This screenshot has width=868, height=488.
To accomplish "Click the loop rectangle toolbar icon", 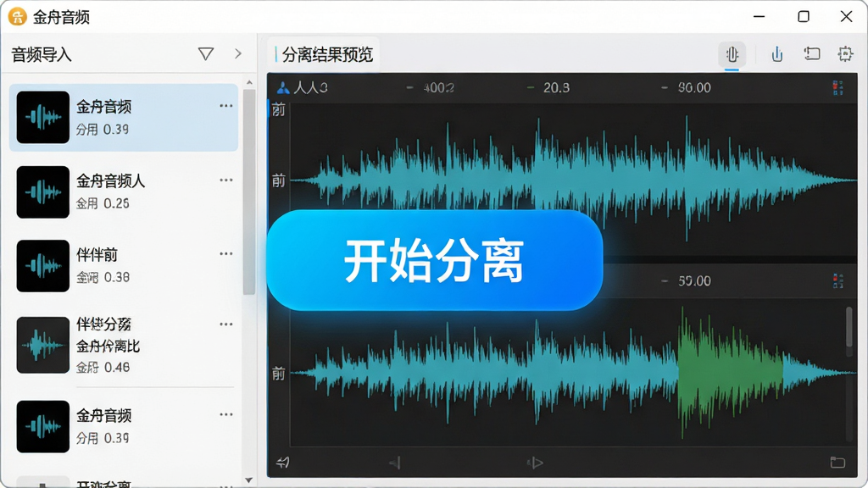I will 811,53.
